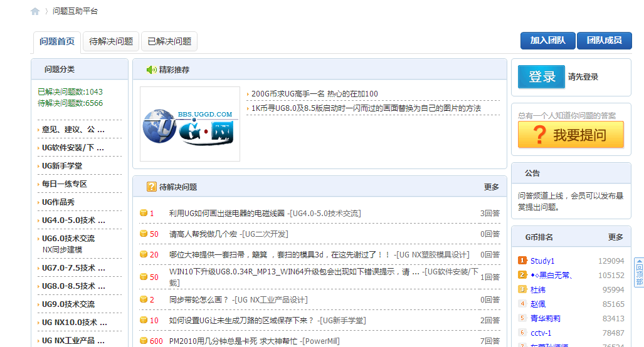Click the 回顶部 back-to-top button
644x347 pixels.
[x=639, y=272]
